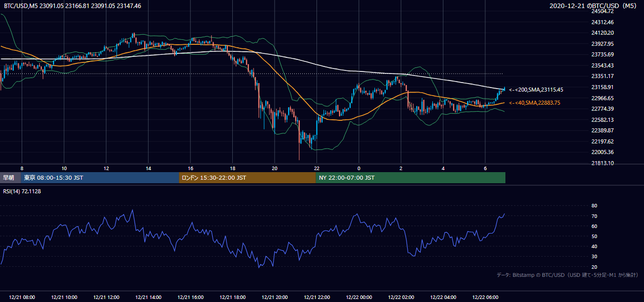644x302 pixels.
Task: Click the 12/21 14:00 time axis label
Action: (149, 297)
